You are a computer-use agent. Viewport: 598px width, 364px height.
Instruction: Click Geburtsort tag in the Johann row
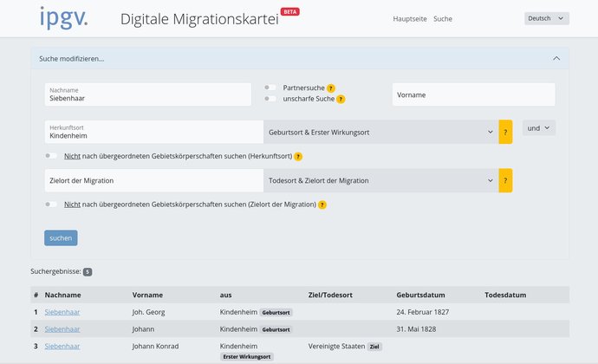click(276, 329)
